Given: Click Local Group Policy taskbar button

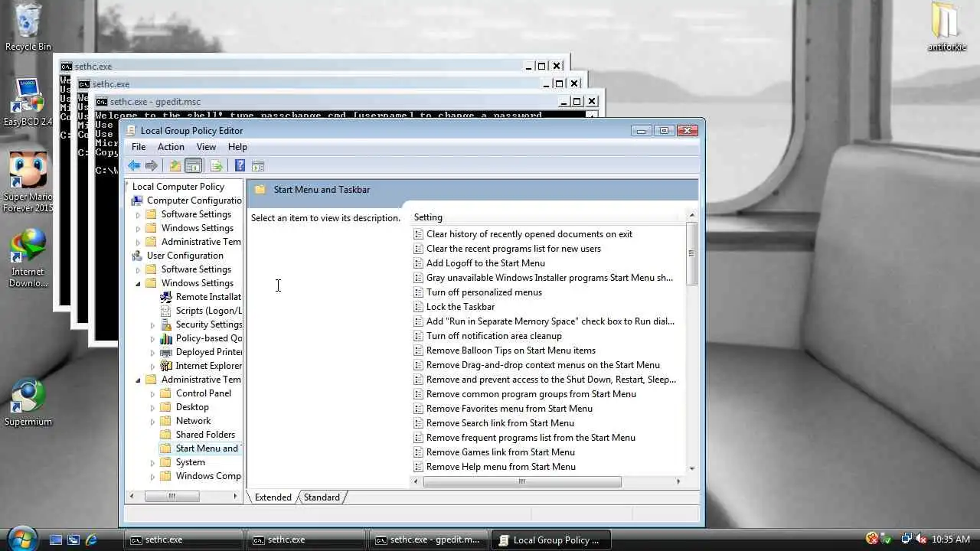Looking at the screenshot, I should tap(550, 540).
